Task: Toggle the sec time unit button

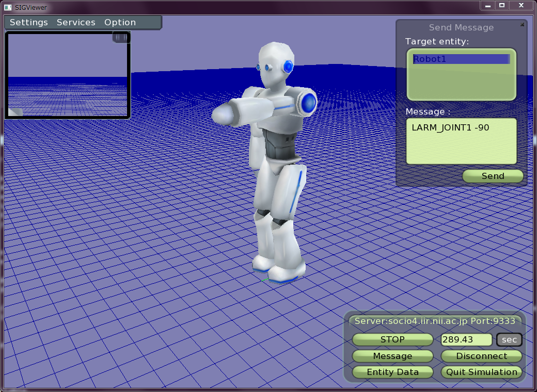Action: (x=509, y=340)
